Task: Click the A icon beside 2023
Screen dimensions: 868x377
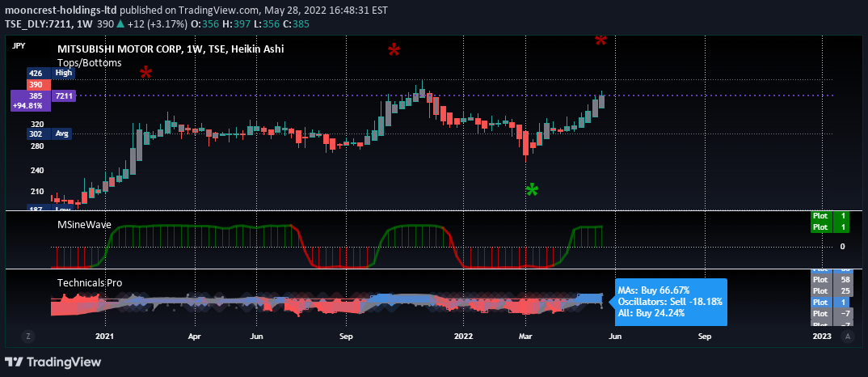Action: coord(847,336)
